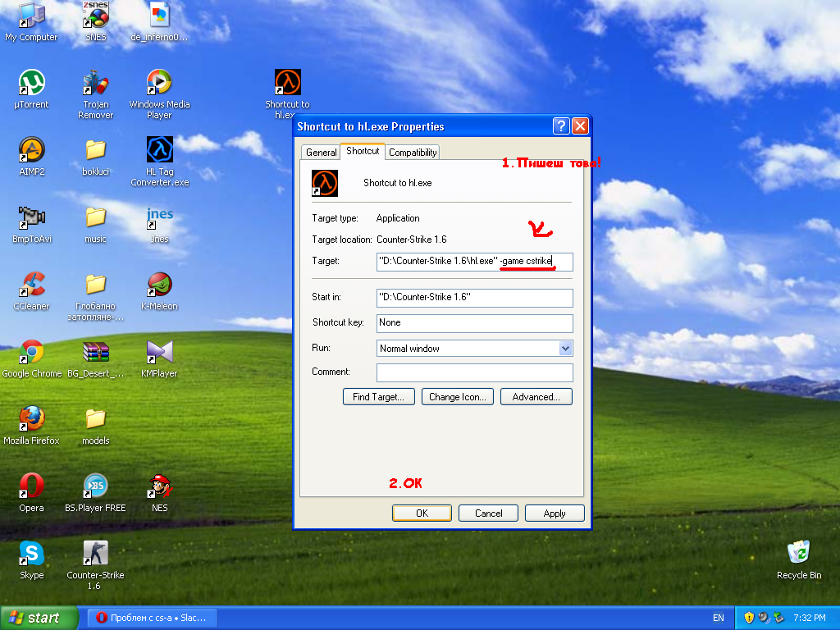The image size is (840, 630).
Task: Switch to the Compatibility tab
Action: [x=413, y=152]
